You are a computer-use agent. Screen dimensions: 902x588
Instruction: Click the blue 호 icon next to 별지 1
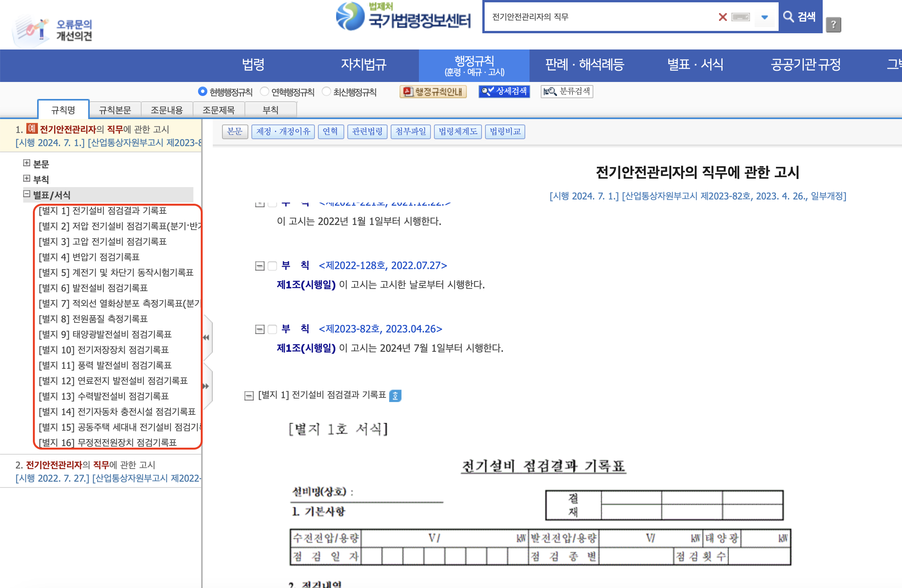tap(395, 395)
